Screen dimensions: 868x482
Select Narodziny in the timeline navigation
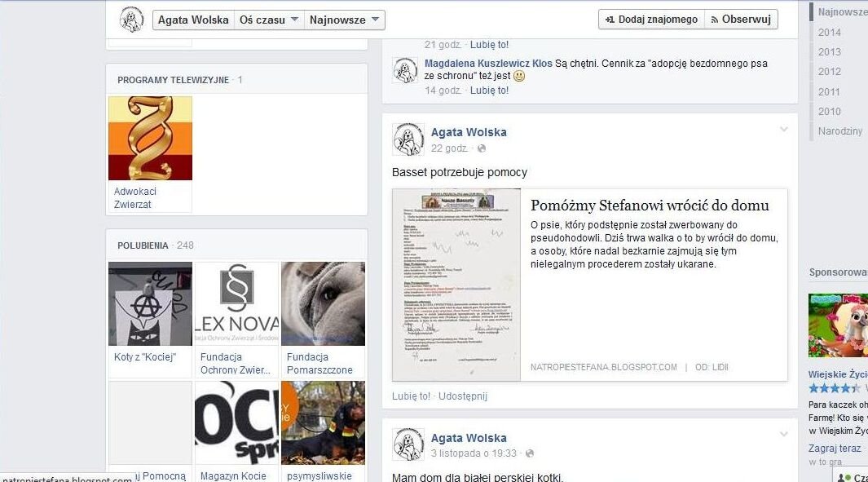[x=839, y=131]
